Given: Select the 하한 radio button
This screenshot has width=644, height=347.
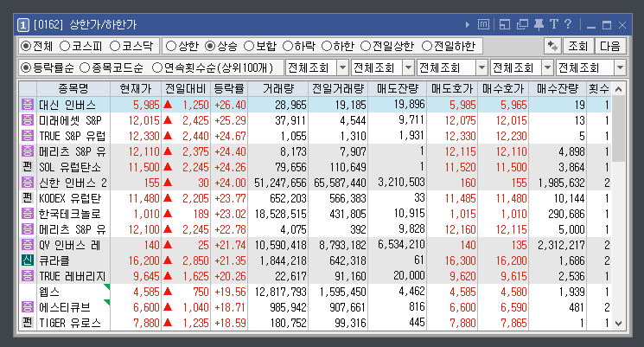Looking at the screenshot, I should pos(327,46).
